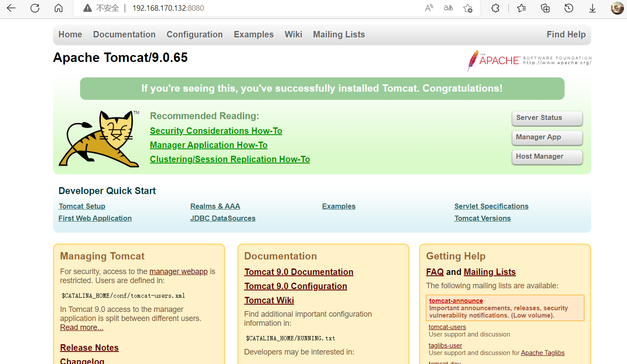Open the Realms & AAA link
The height and width of the screenshot is (364, 627).
(215, 206)
